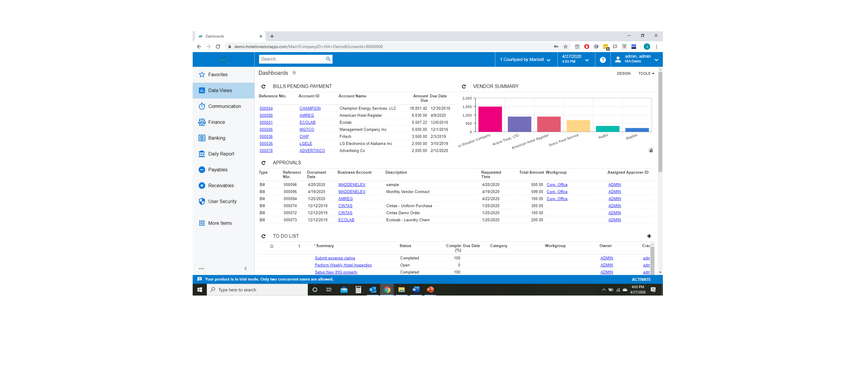Refresh the Approvals widget
This screenshot has width=868, height=366.
point(263,163)
